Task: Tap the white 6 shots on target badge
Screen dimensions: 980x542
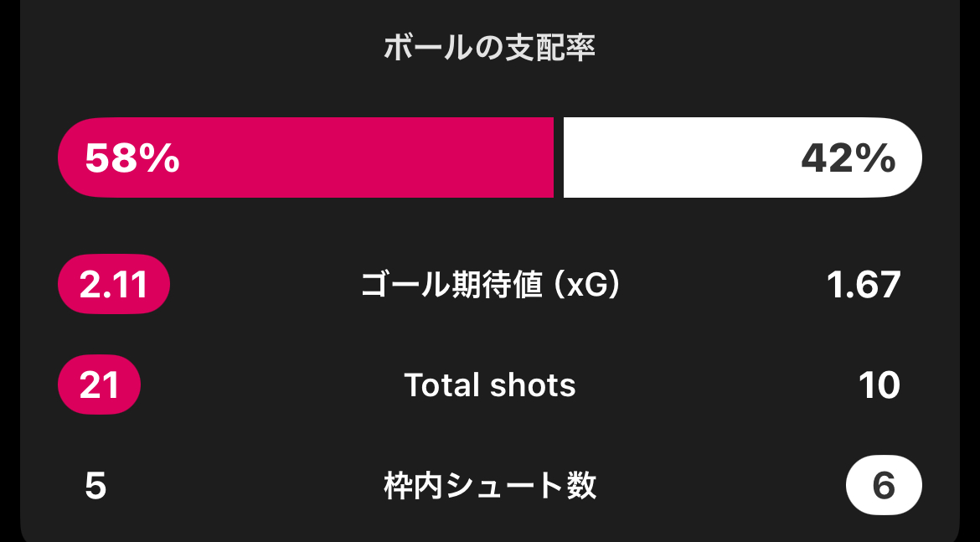Action: point(884,486)
